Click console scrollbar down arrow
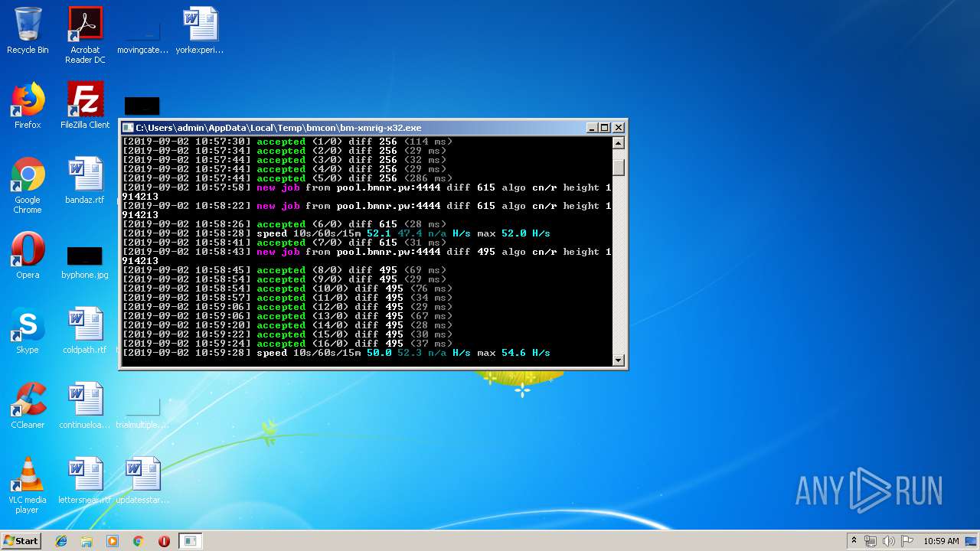Image resolution: width=980 pixels, height=551 pixels. (619, 360)
